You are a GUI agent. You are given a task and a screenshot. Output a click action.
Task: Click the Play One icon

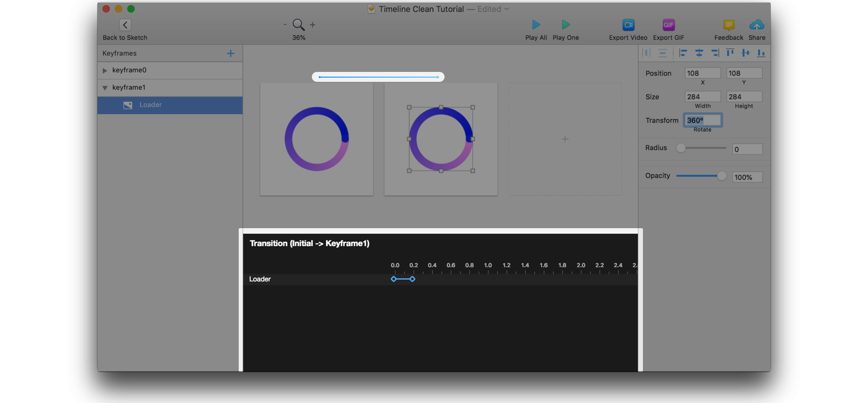coord(565,25)
